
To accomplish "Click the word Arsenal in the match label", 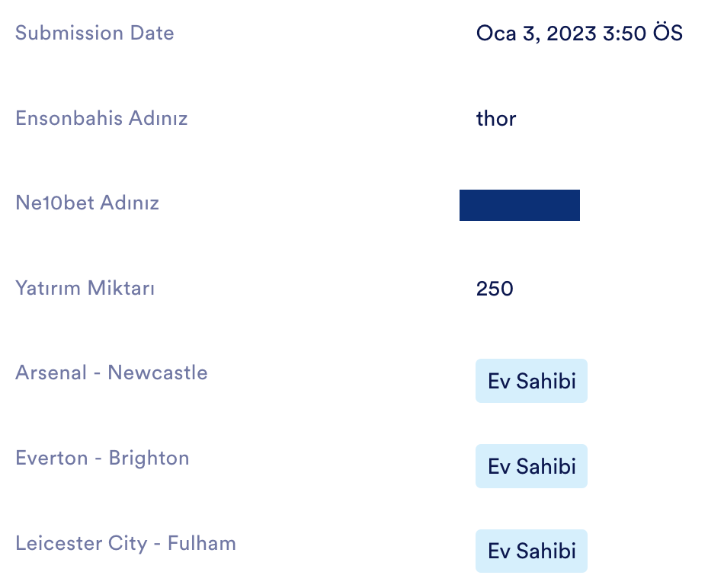I will pyautogui.click(x=51, y=373).
